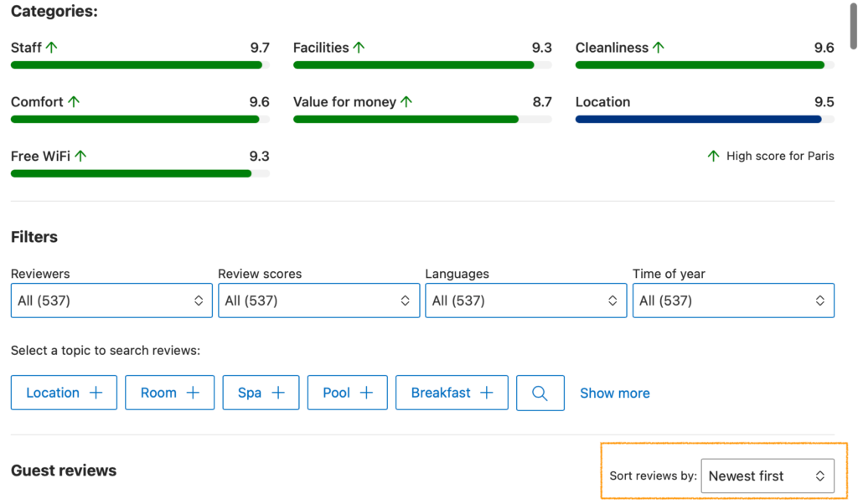Select the Spa topic button
This screenshot has height=504, width=858.
[261, 393]
